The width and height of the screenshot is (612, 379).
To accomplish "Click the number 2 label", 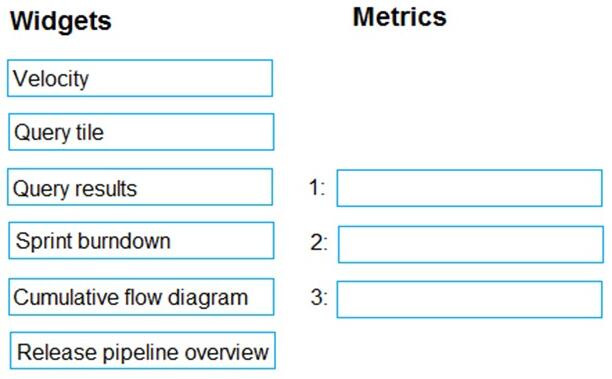I will pos(319,242).
